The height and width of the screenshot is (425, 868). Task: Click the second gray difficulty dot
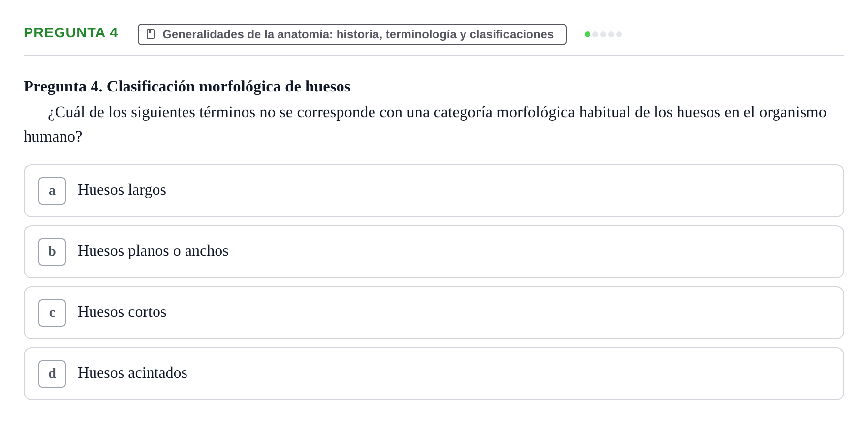point(595,34)
